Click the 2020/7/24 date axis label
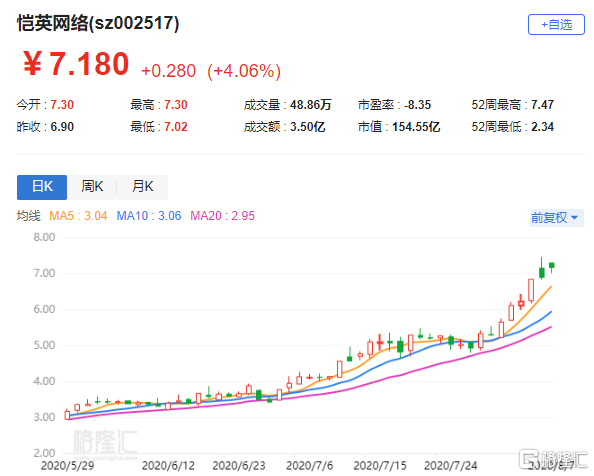Viewport: 594px width, 476px height. point(451,465)
